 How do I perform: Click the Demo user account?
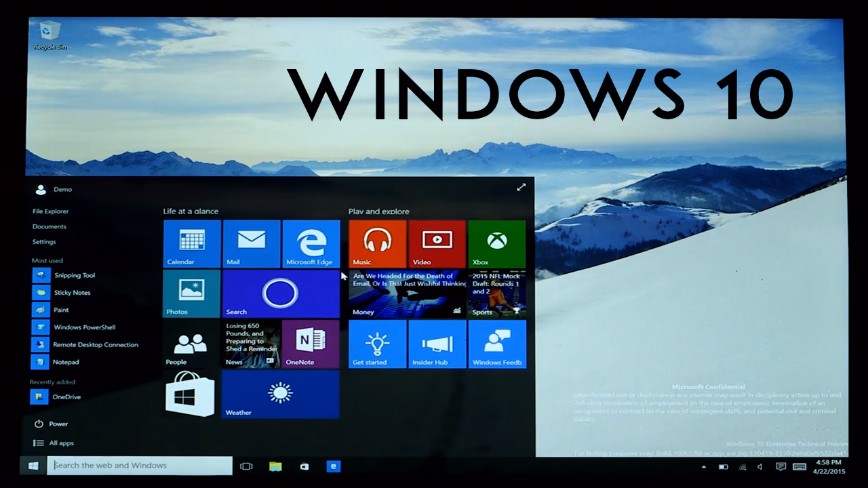point(54,190)
